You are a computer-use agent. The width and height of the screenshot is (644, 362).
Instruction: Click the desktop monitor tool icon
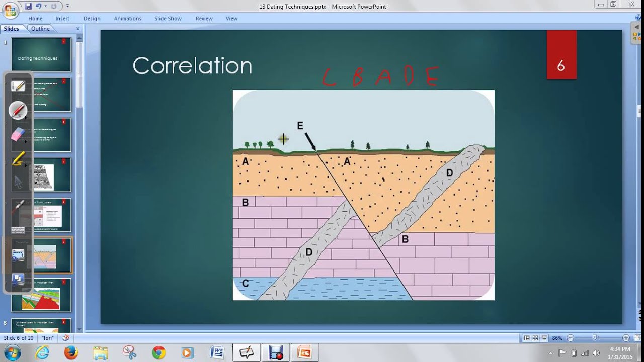click(18, 280)
